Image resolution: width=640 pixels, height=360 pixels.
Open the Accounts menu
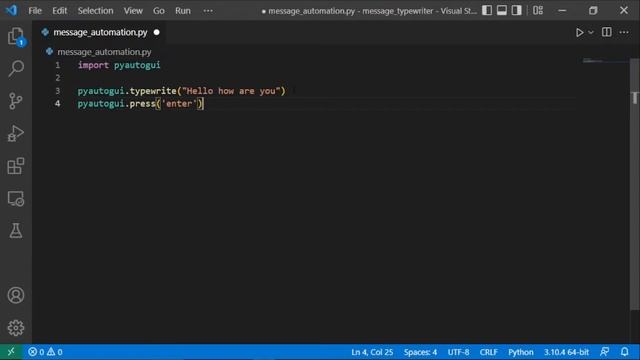pos(16,295)
